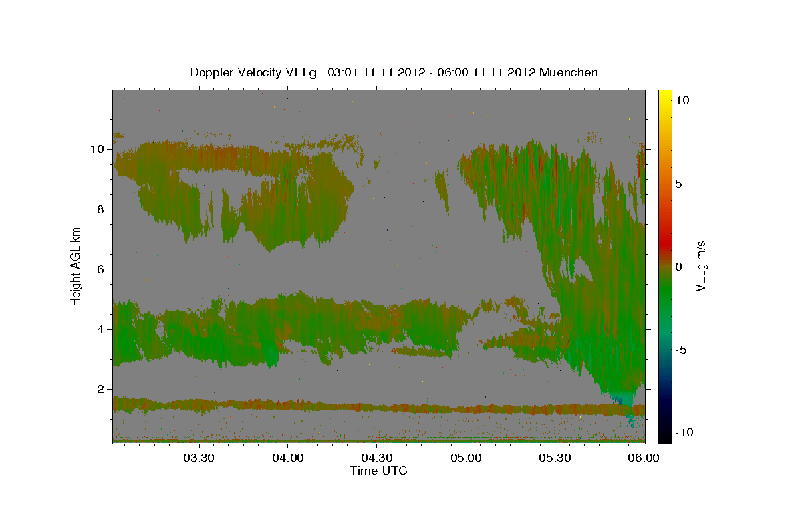Viewport: 798px width, 532px height.
Task: Click the 'Time UTC' axis label
Action: 378,471
